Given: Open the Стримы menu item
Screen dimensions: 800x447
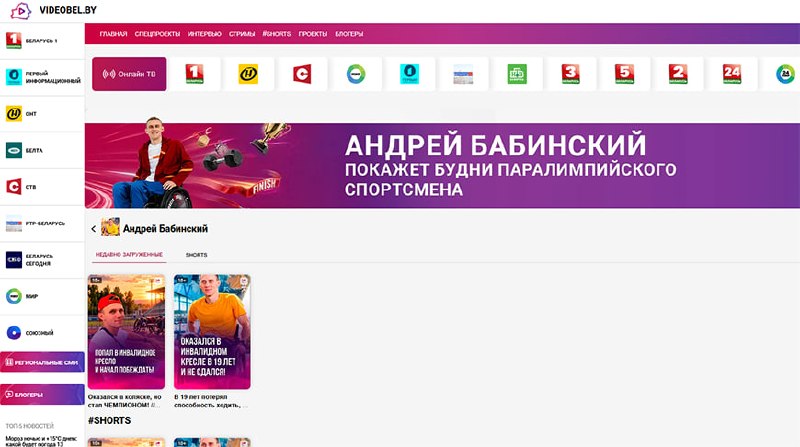Looking at the screenshot, I should (242, 34).
